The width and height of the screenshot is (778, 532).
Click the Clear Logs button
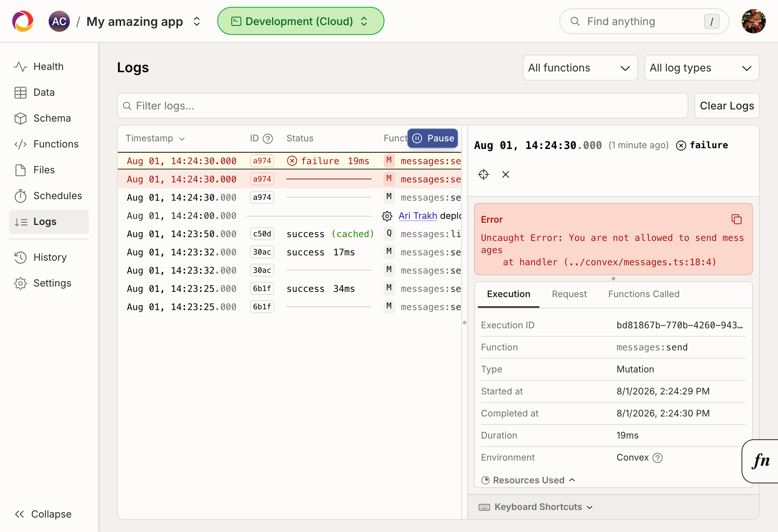pos(727,106)
